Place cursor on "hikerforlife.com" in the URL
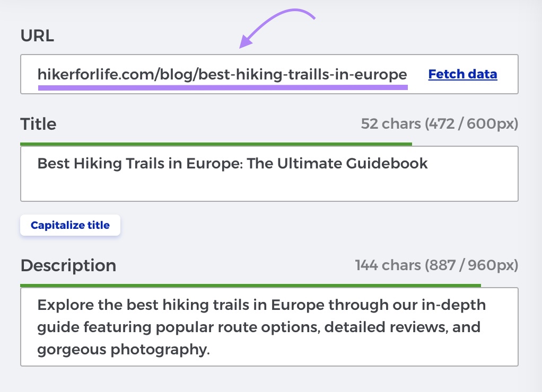This screenshot has height=392, width=542. pyautogui.click(x=94, y=75)
